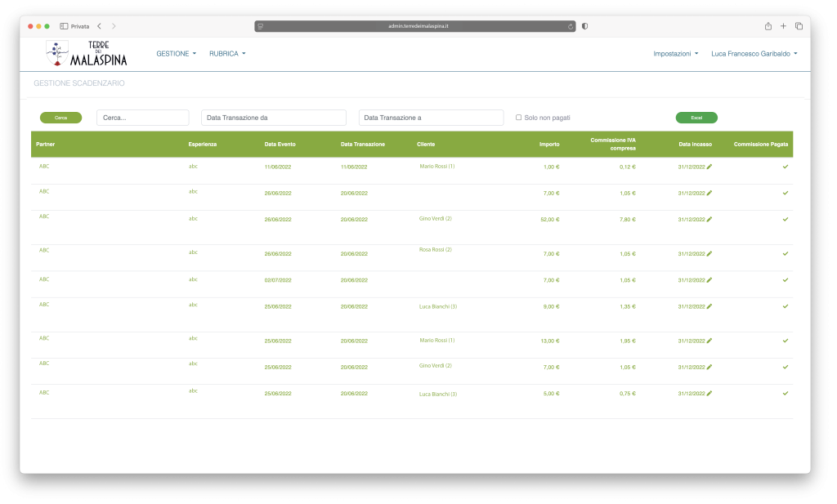Click Commissione Pagata checkmark in 9,00 € row
Screen dimensions: 837x504
click(786, 306)
